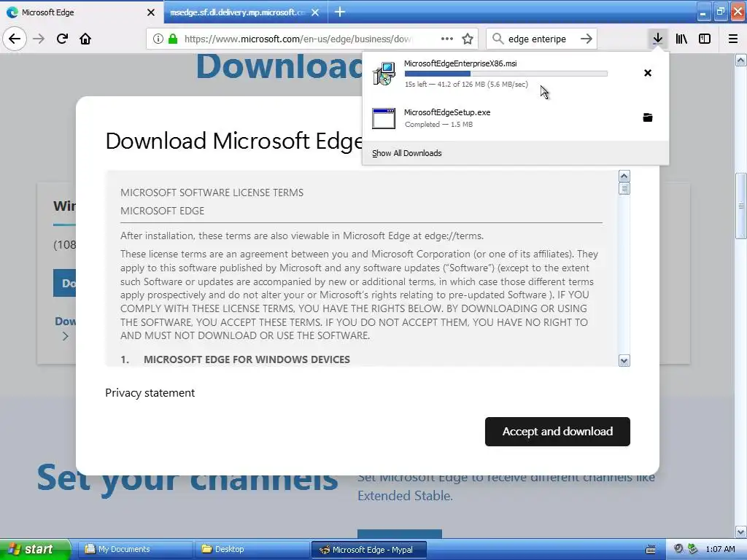The height and width of the screenshot is (560, 747).
Task: Switch to My Documents taskbar window
Action: tap(135, 550)
